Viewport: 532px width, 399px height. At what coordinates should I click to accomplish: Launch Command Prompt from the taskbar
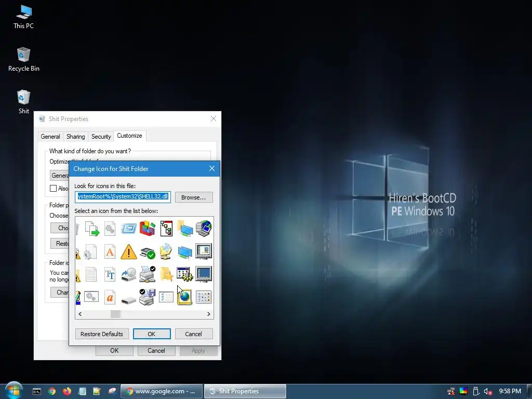(x=37, y=392)
